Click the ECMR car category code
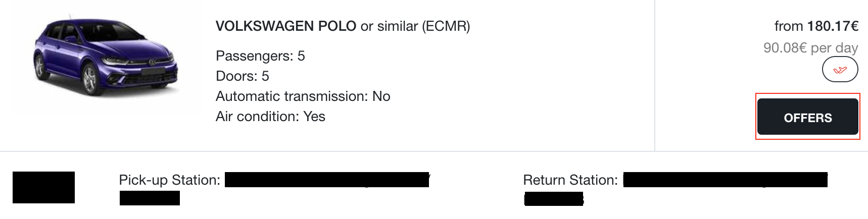The image size is (868, 219). pos(446,26)
